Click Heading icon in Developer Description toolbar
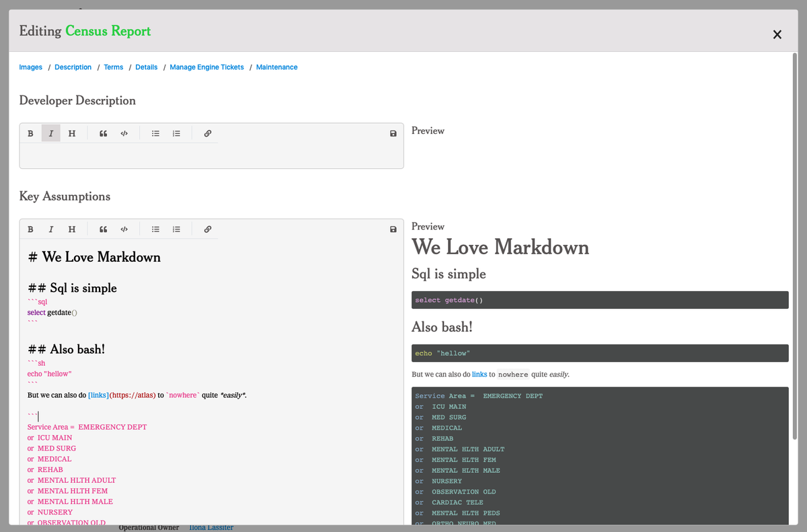The image size is (807, 532). [x=72, y=133]
